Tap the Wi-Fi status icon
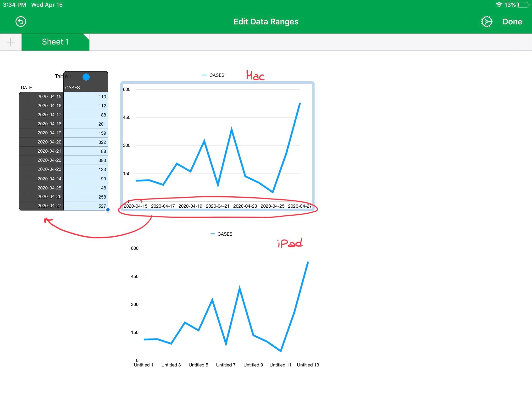The height and width of the screenshot is (399, 532). pos(499,5)
